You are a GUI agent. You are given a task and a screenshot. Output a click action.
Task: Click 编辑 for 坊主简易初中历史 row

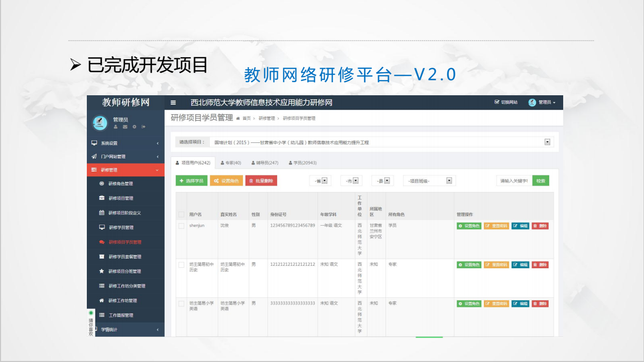coord(520,265)
